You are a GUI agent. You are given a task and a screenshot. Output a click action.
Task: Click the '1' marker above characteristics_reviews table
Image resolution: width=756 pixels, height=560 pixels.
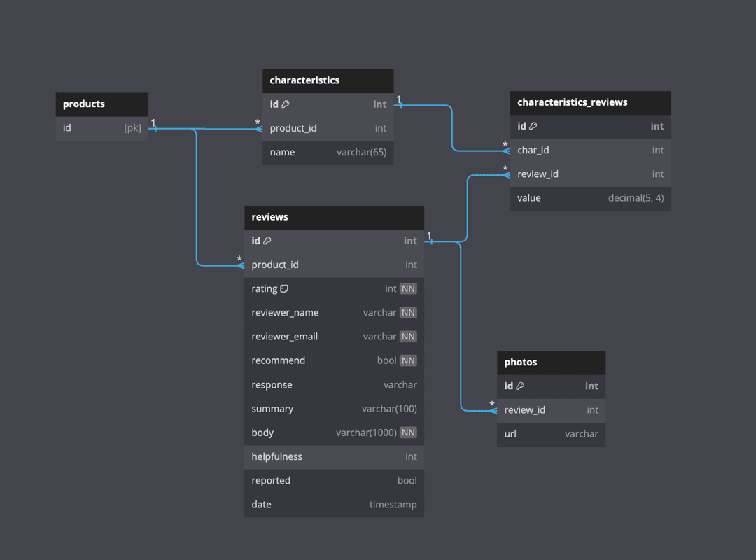click(399, 99)
